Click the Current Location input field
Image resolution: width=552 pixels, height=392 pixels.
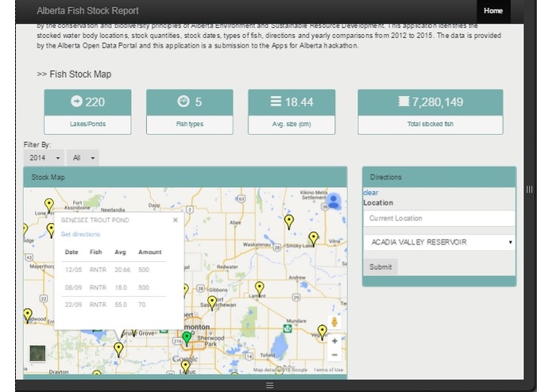point(439,218)
